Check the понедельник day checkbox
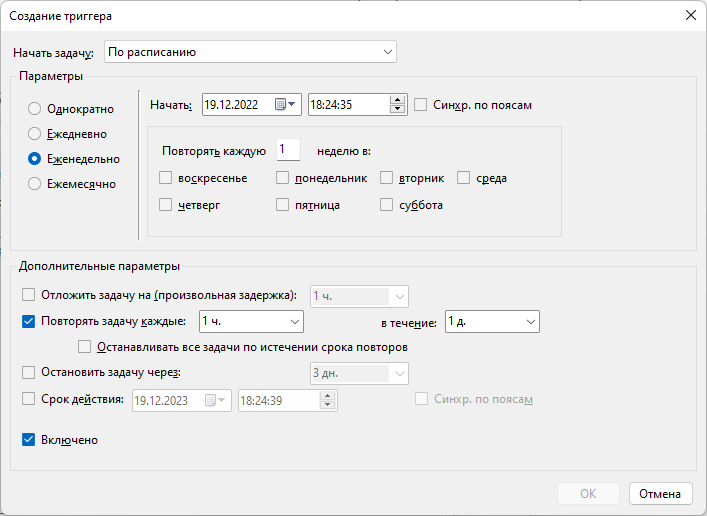707x516 pixels. tap(282, 178)
